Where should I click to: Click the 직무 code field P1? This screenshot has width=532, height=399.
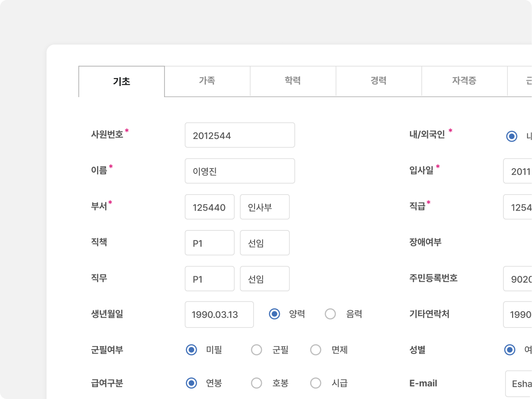click(x=210, y=279)
